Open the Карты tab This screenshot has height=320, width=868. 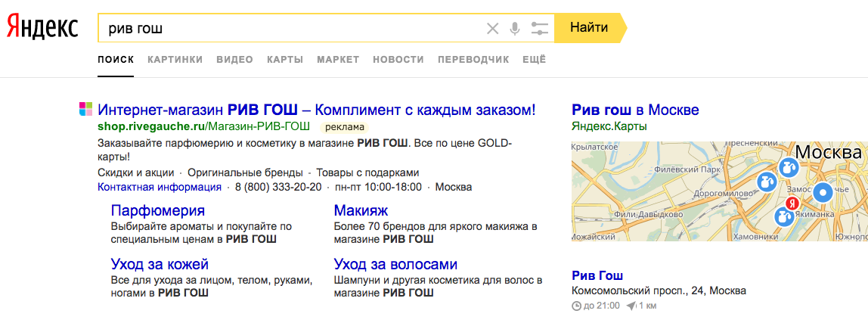285,60
